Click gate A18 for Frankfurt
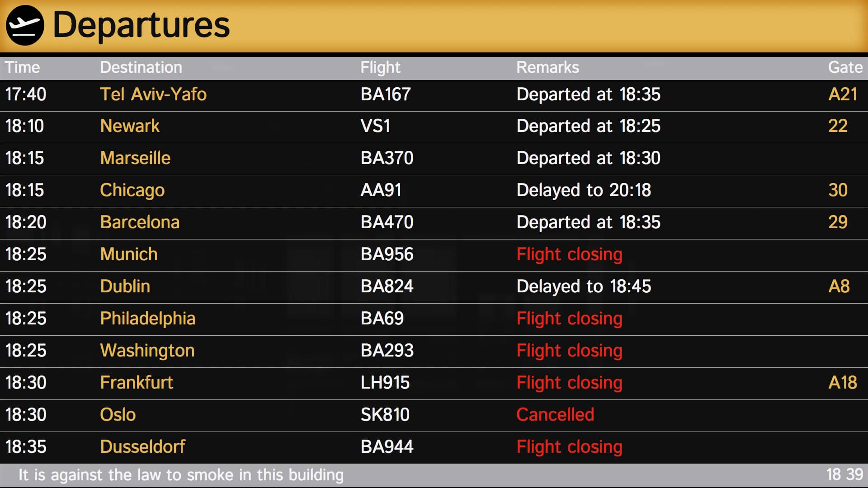 [842, 383]
